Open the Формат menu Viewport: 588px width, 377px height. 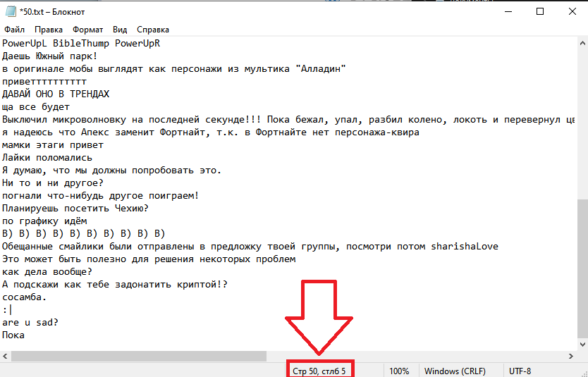(x=87, y=30)
